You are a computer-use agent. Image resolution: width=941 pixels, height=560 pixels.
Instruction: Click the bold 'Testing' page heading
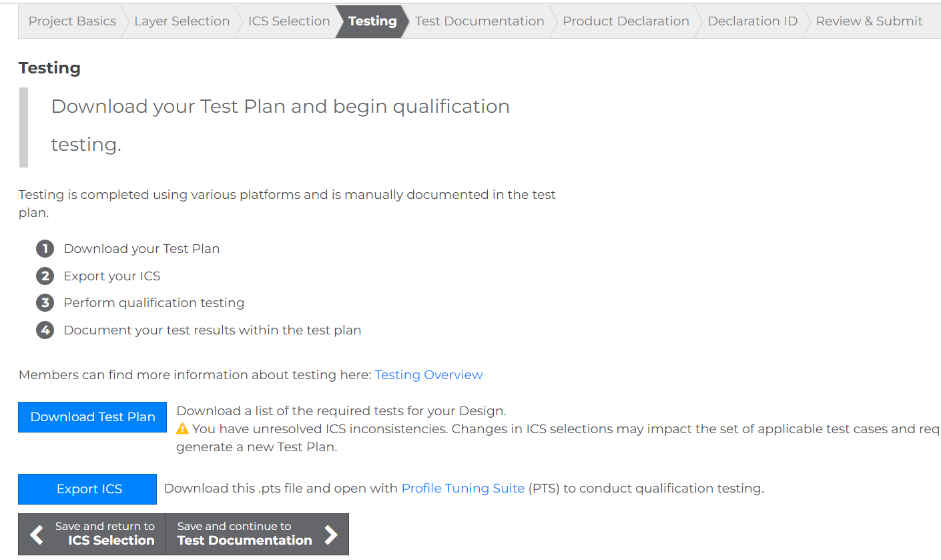pos(49,68)
